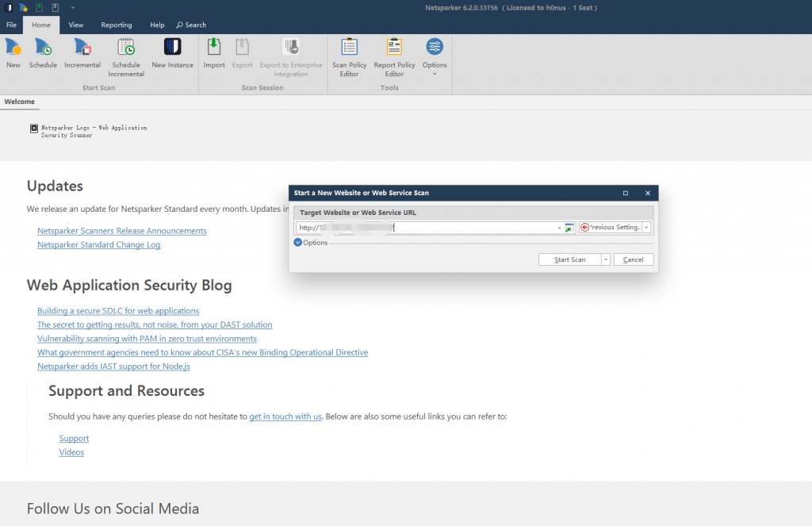Click the Netsparker app icon in title bar
This screenshot has width=812, height=526.
pyautogui.click(x=8, y=8)
